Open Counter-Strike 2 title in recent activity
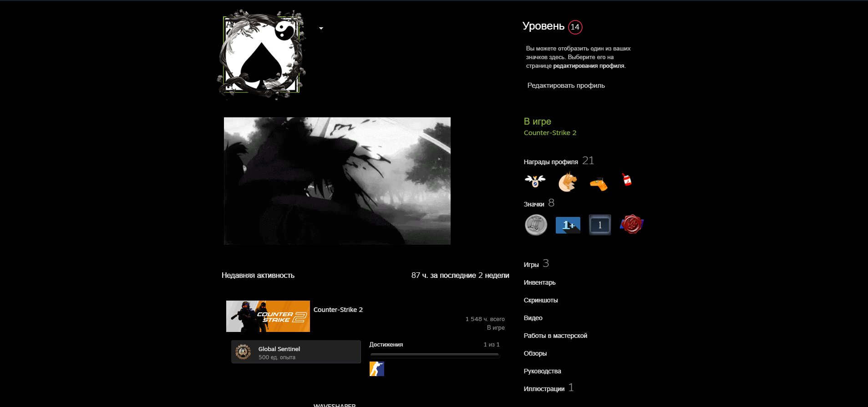The height and width of the screenshot is (407, 868). coord(338,310)
